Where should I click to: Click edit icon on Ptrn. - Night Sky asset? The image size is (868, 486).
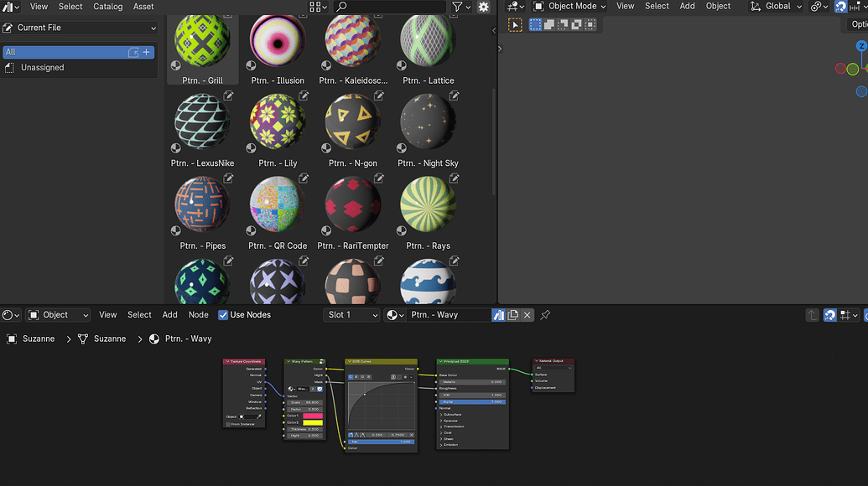pos(454,96)
